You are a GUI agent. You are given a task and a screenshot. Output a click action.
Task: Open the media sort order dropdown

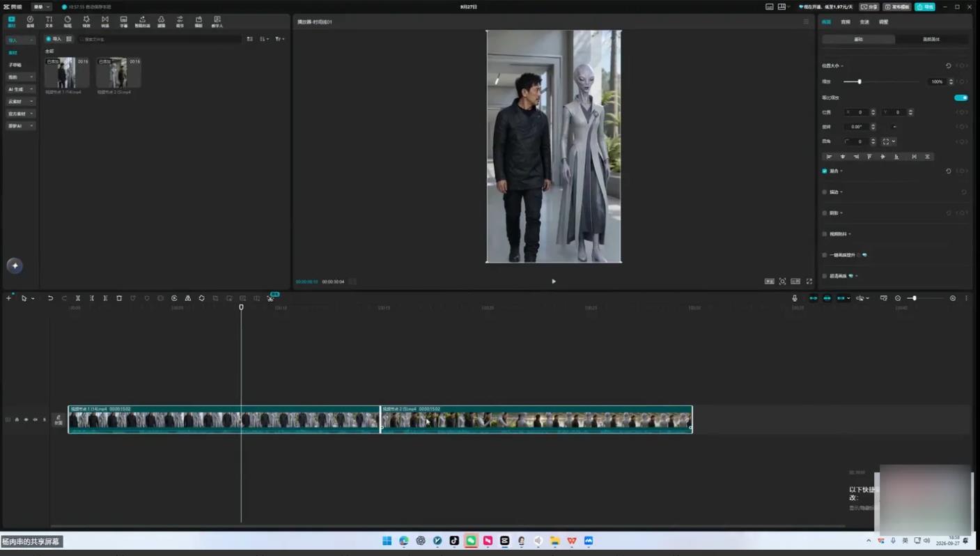264,39
